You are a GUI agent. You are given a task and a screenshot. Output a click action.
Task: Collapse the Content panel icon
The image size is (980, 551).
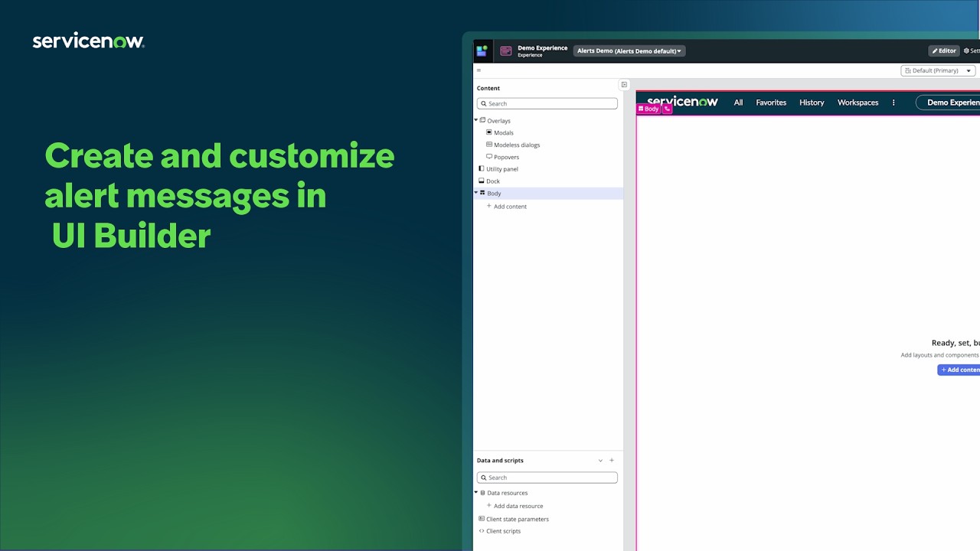click(x=624, y=85)
